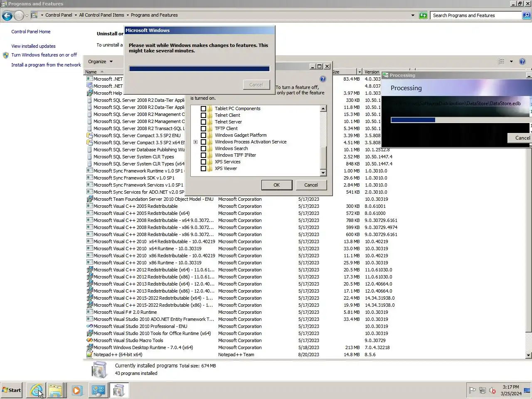Click progress bar in Microsoft Windows dialog
Screen dimensions: 532x399
(199, 69)
